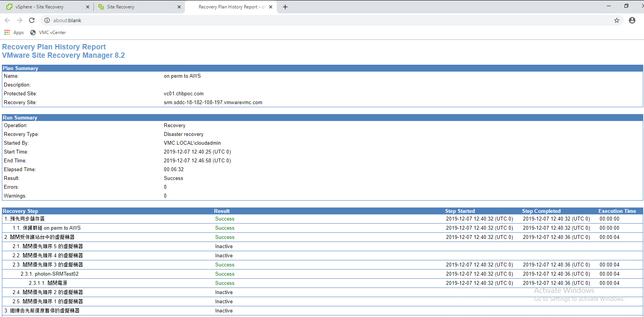Open a new tab with plus icon

pyautogui.click(x=285, y=7)
